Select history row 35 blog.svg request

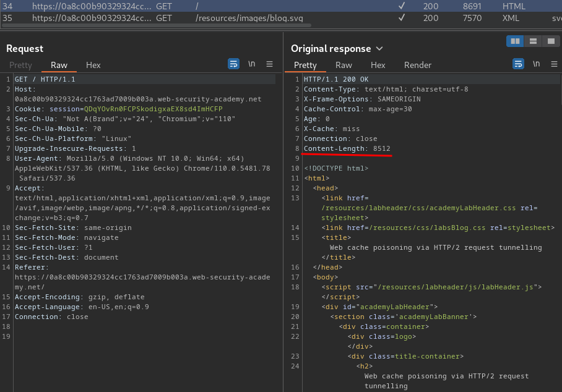click(281, 18)
